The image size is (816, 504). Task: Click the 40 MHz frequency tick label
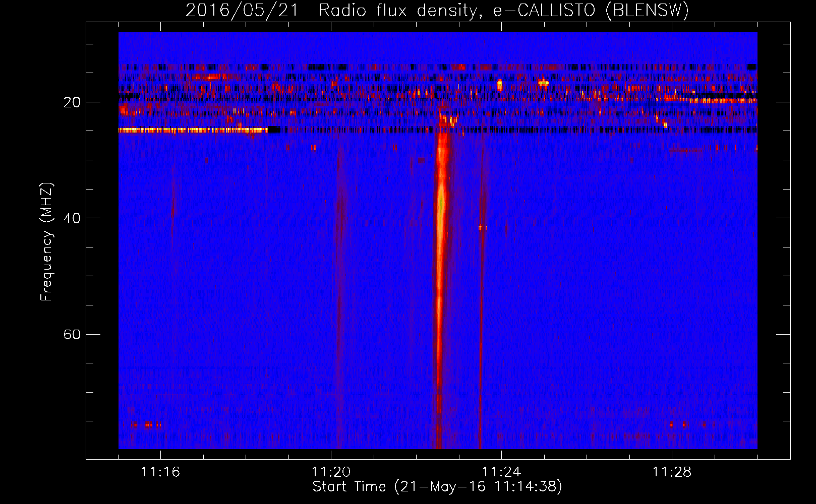(x=72, y=218)
